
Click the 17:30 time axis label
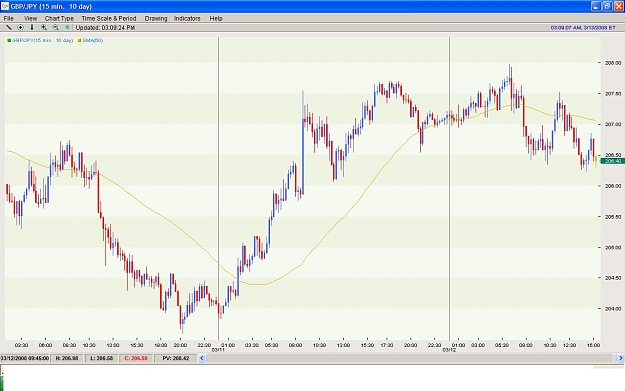[x=387, y=345]
